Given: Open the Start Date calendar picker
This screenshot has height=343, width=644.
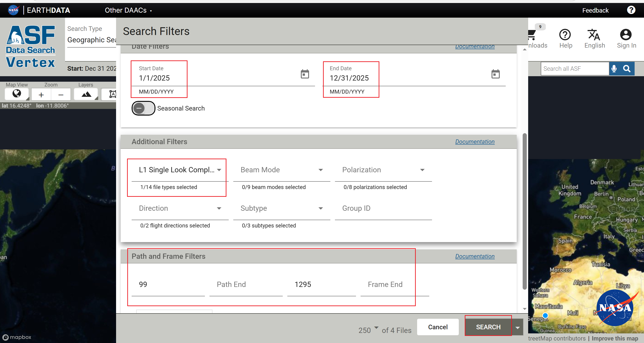Looking at the screenshot, I should (304, 74).
